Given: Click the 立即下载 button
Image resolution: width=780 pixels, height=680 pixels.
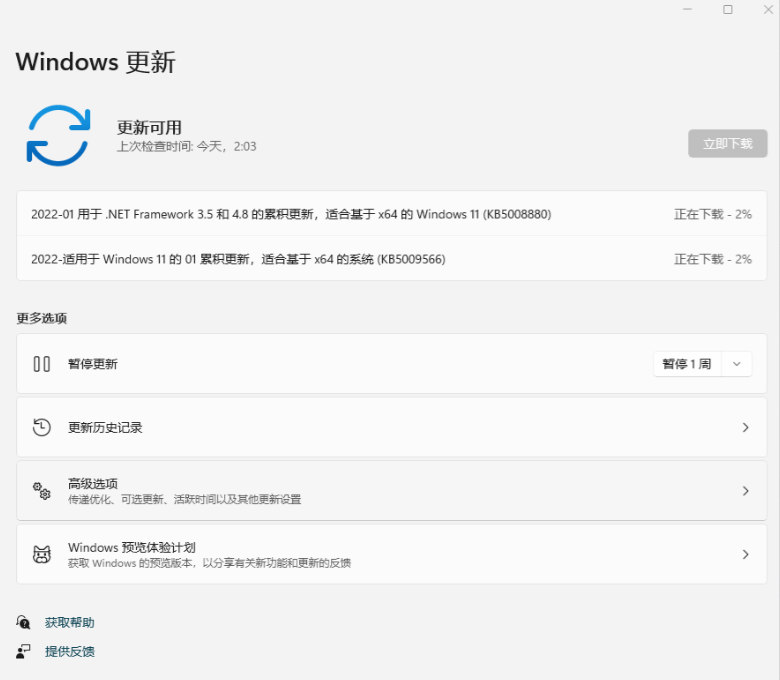Looking at the screenshot, I should 727,144.
